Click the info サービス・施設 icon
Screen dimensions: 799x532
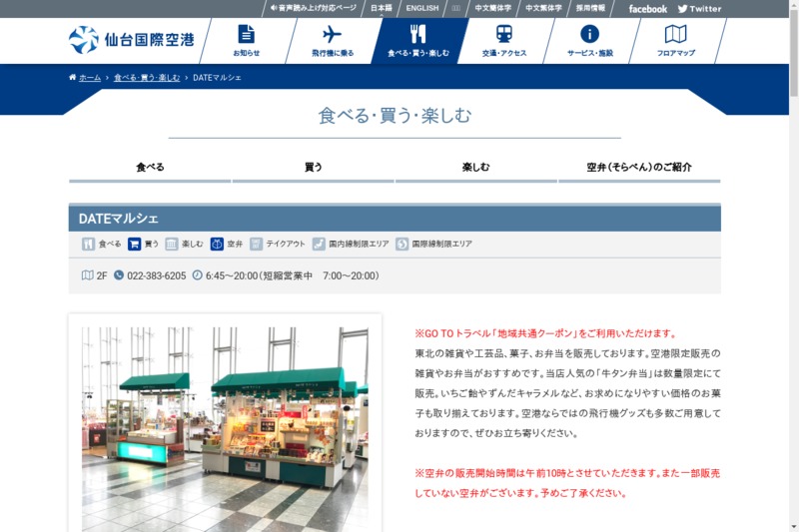589,34
